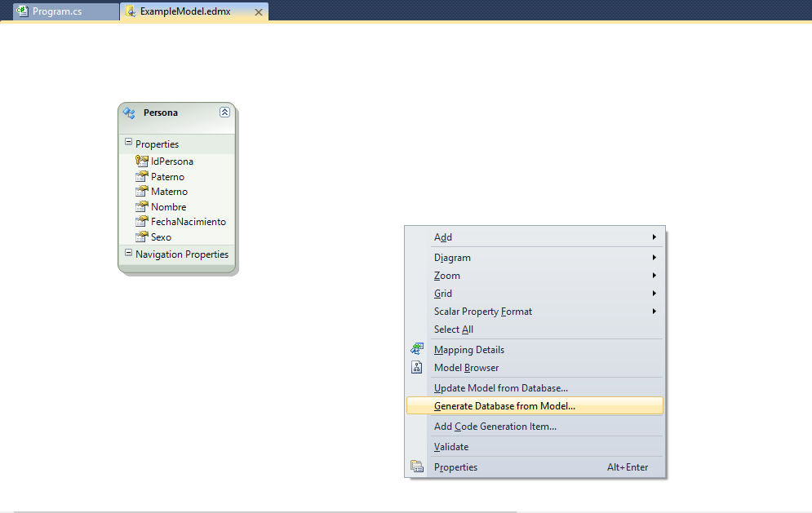Click the ExampleModel.edmx tab file icon
The height and width of the screenshot is (513, 812).
point(131,12)
